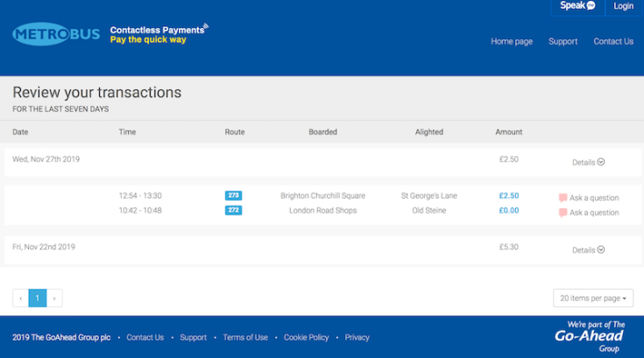The width and height of the screenshot is (644, 358).
Task: Click the Login button
Action: tap(623, 6)
